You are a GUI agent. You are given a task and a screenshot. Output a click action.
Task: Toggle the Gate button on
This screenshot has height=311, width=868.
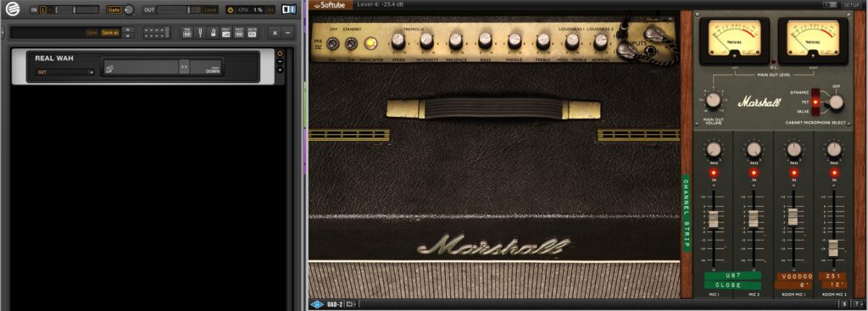point(114,9)
